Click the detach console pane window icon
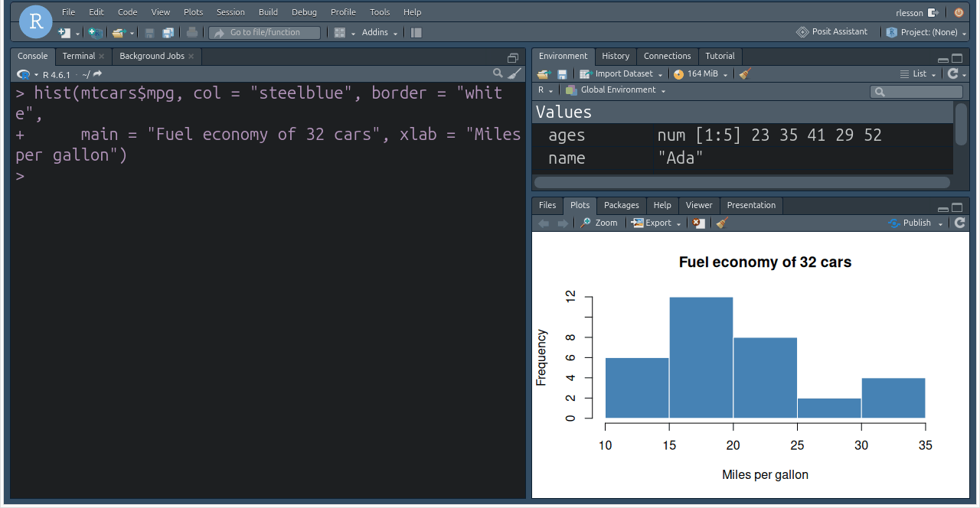Image resolution: width=980 pixels, height=508 pixels. tap(513, 58)
